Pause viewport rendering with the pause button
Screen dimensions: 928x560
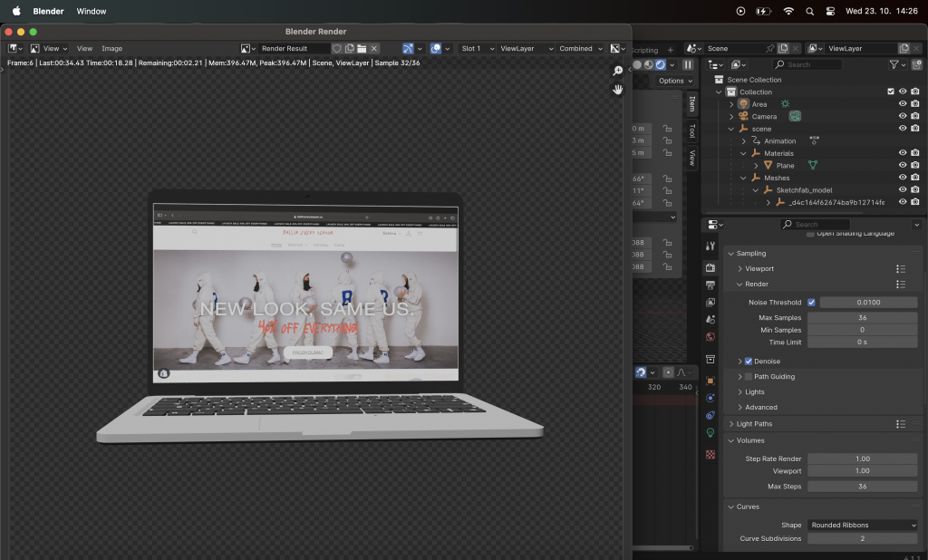tap(688, 64)
